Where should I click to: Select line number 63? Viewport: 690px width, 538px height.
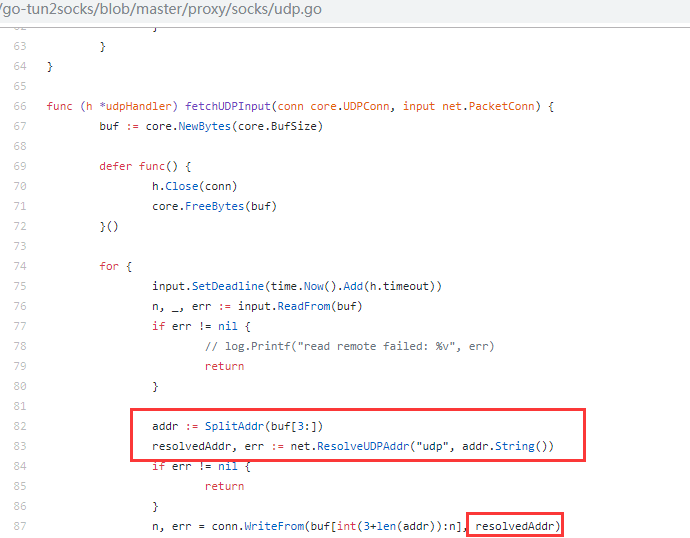tap(20, 46)
